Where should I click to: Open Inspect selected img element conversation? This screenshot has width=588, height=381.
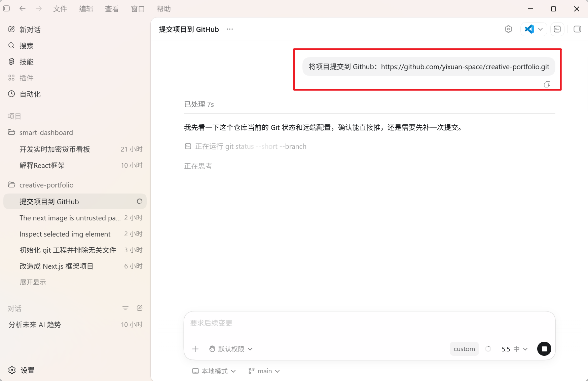click(75, 234)
